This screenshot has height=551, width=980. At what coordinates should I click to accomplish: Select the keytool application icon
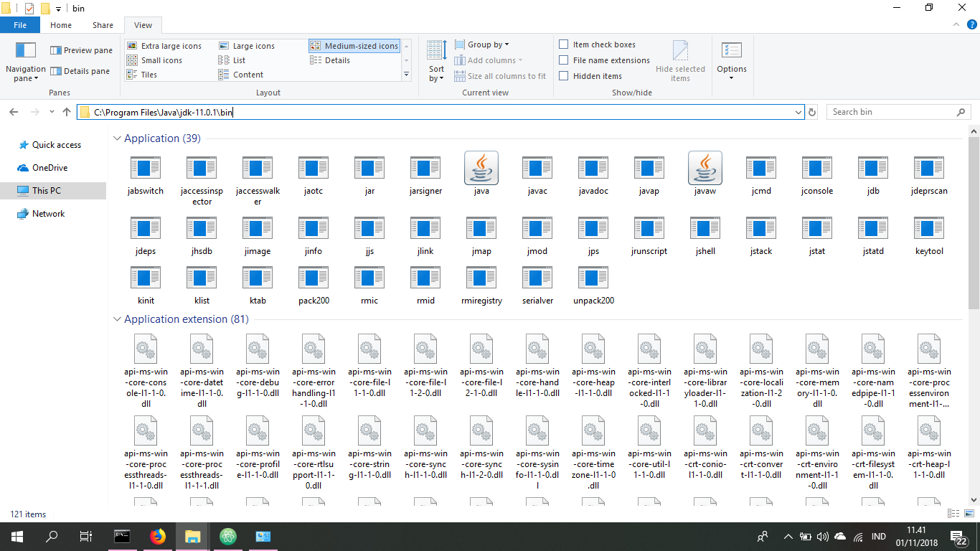click(x=929, y=228)
